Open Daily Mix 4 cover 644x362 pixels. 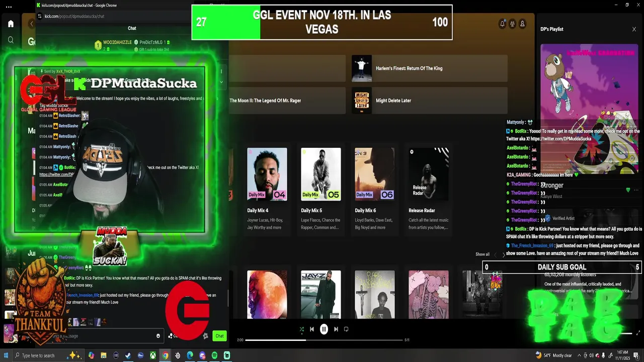pos(267,174)
